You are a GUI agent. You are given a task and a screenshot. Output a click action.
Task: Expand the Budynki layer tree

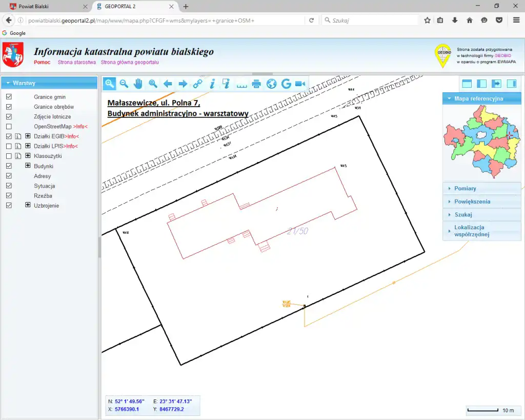[28, 166]
